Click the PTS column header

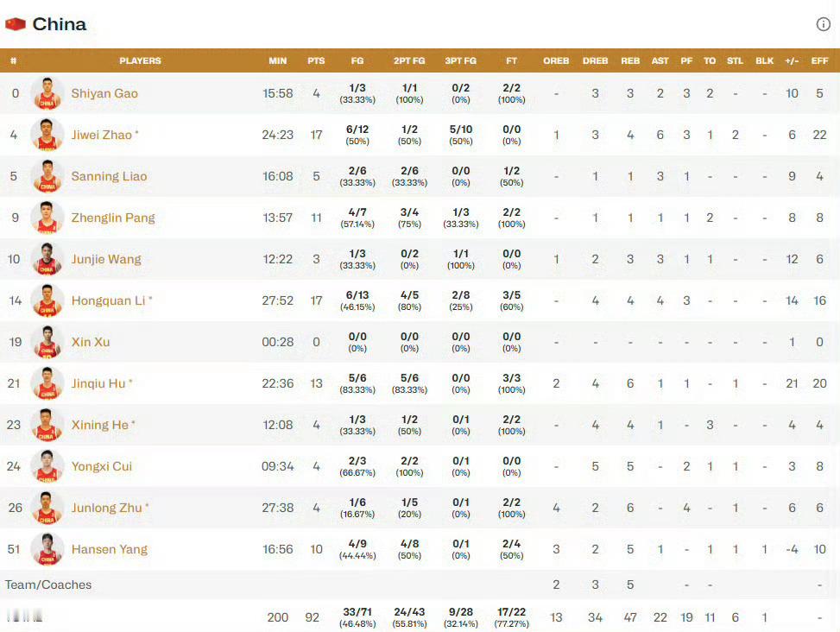pyautogui.click(x=316, y=61)
